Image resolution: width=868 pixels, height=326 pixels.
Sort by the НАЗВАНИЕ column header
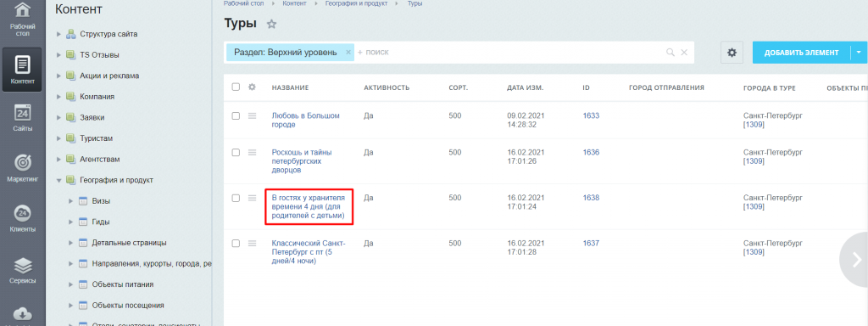[x=290, y=87]
